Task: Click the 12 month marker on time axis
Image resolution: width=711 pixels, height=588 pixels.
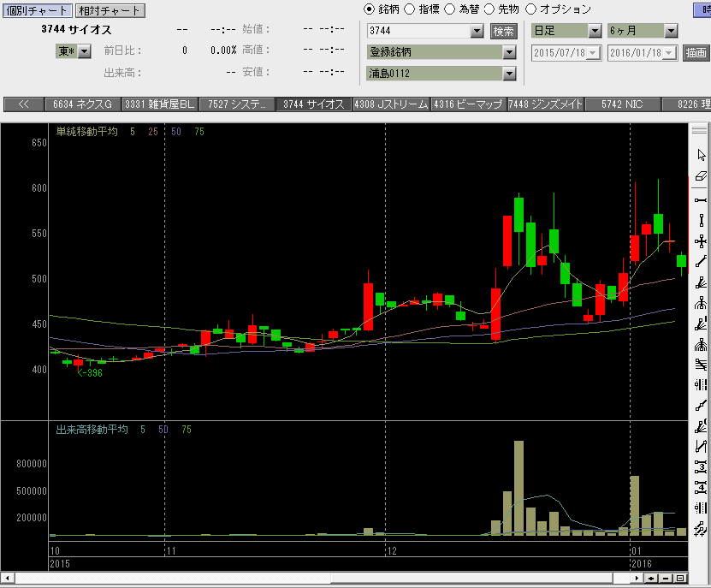Action: coord(392,551)
